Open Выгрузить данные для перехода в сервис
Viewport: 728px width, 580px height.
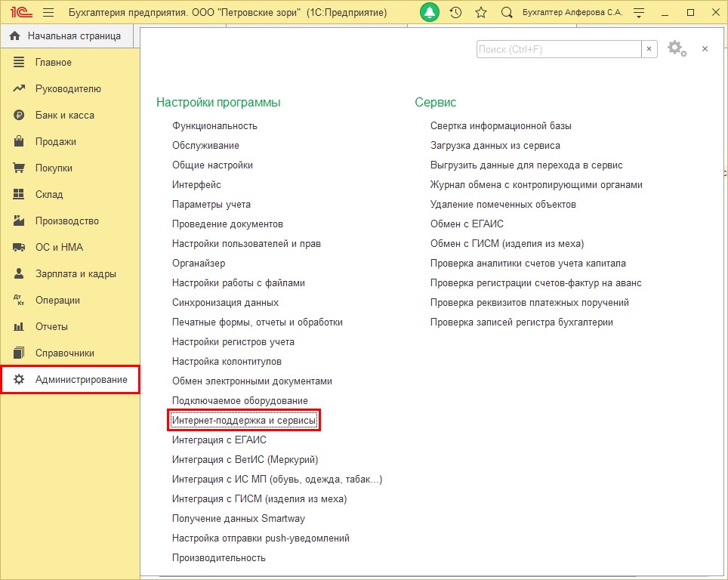click(x=526, y=165)
